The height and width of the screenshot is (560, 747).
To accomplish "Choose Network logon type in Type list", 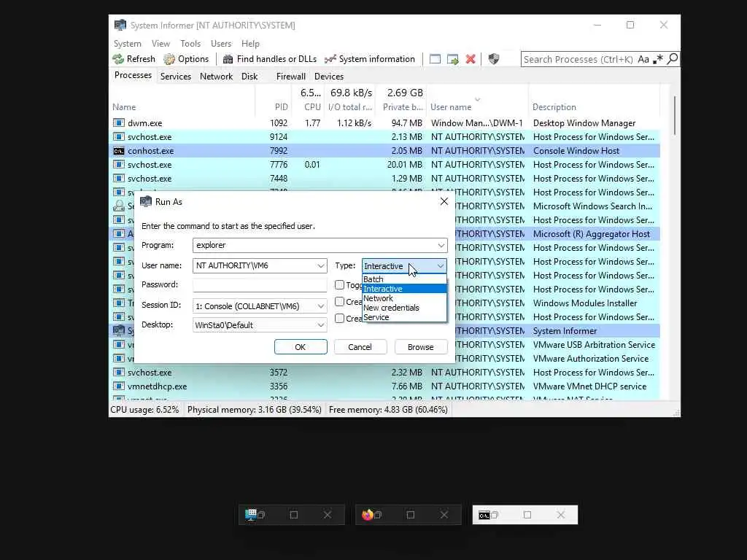I will (404, 298).
